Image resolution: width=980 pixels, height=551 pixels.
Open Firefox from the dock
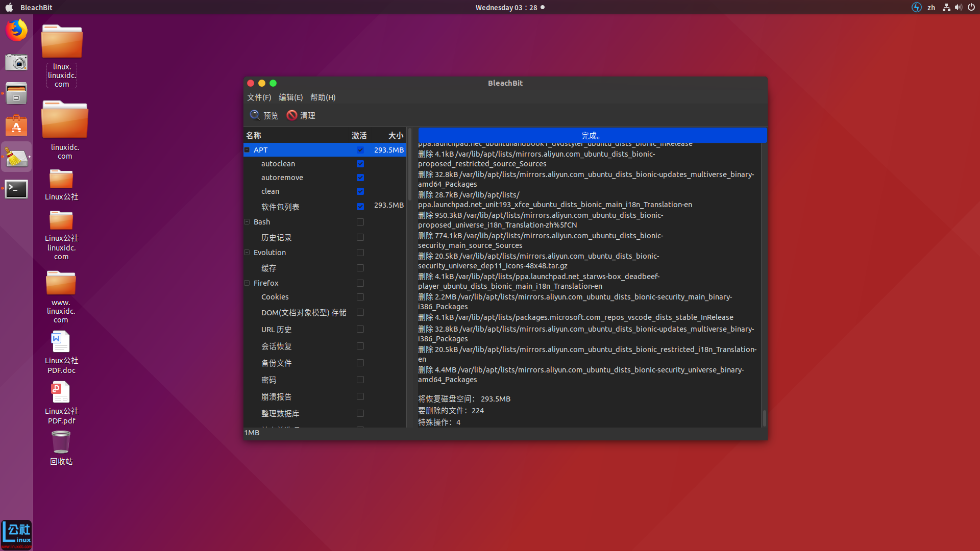(16, 30)
